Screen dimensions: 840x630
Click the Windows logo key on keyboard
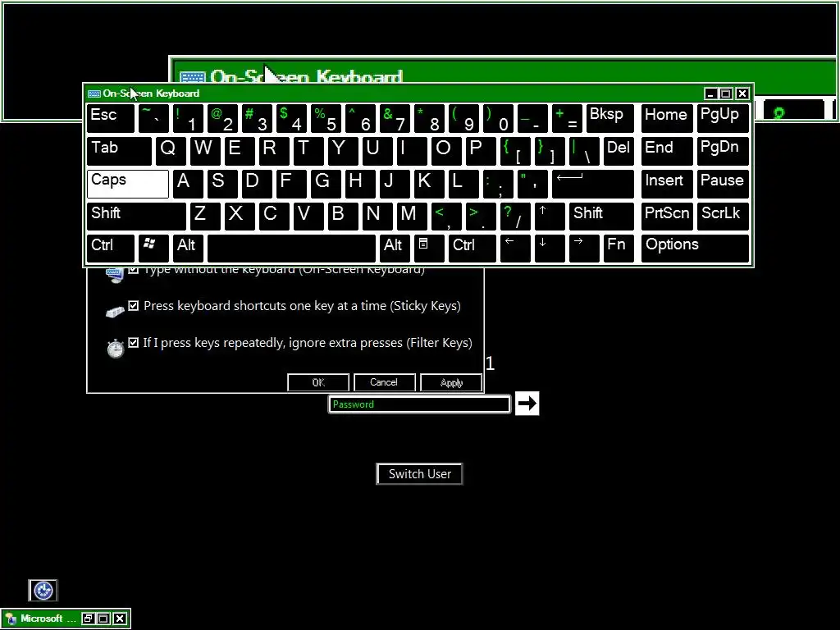pos(153,249)
